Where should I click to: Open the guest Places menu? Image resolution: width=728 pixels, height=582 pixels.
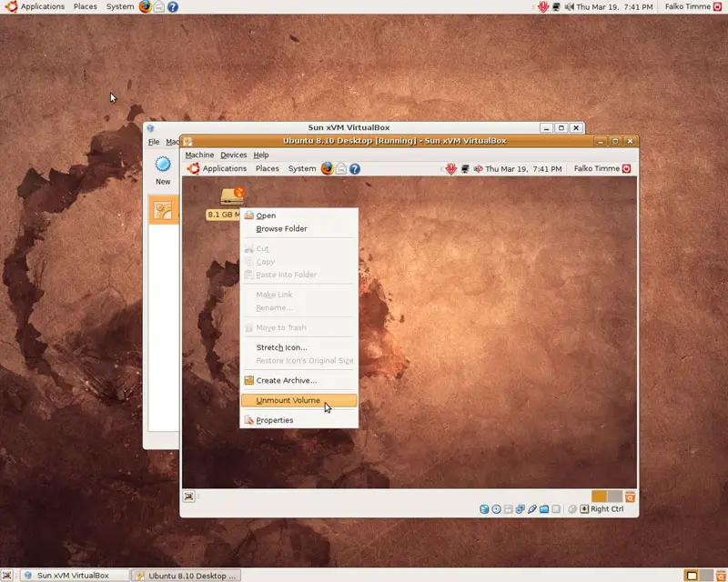(268, 168)
